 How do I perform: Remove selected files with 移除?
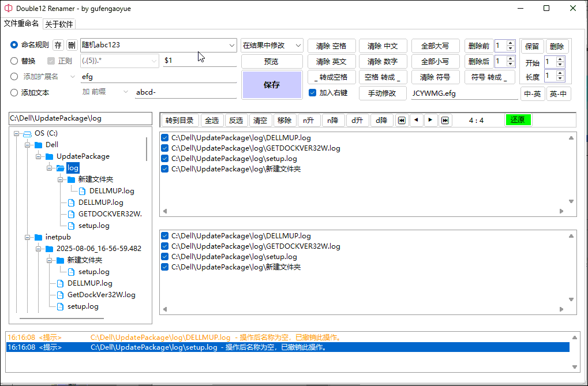(x=284, y=120)
